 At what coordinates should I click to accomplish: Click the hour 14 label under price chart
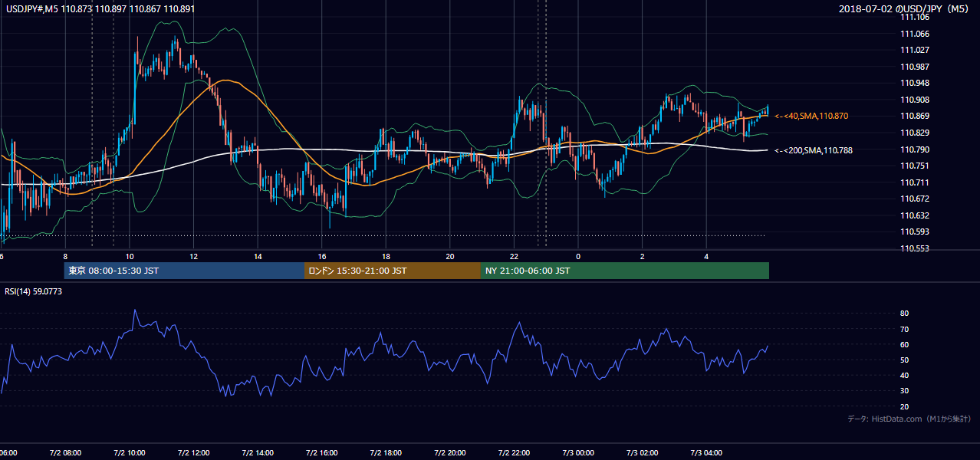click(258, 256)
